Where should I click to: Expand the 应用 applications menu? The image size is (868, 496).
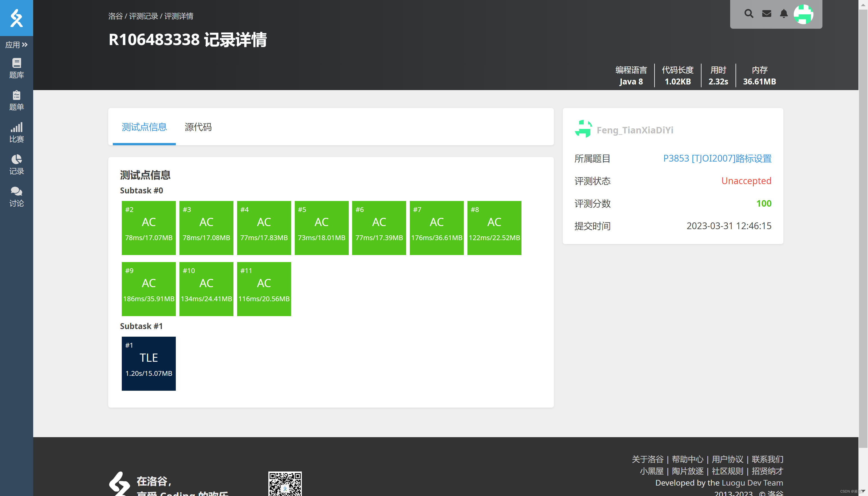coord(16,45)
